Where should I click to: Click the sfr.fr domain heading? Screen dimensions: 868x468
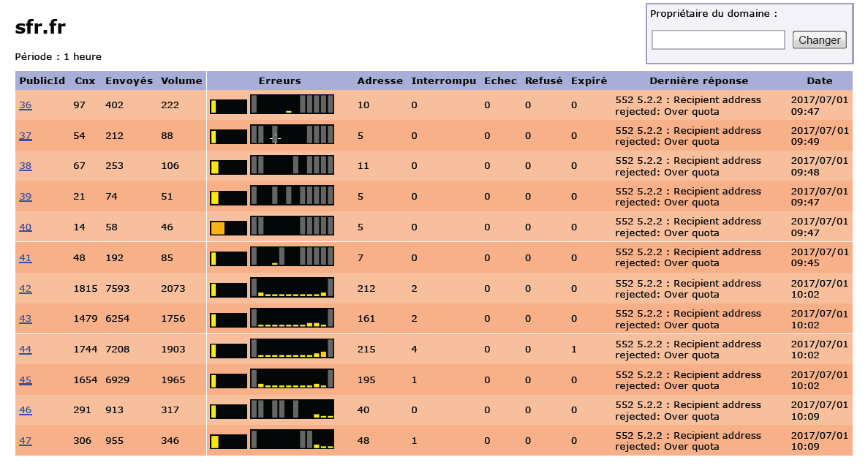click(40, 26)
